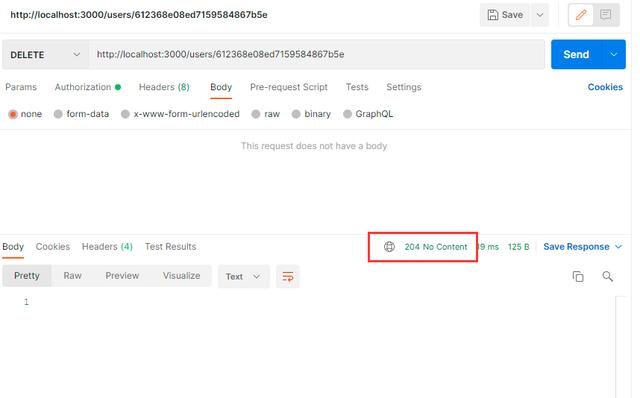The image size is (640, 398).
Task: Switch to the Preview response view
Action: pyautogui.click(x=122, y=276)
